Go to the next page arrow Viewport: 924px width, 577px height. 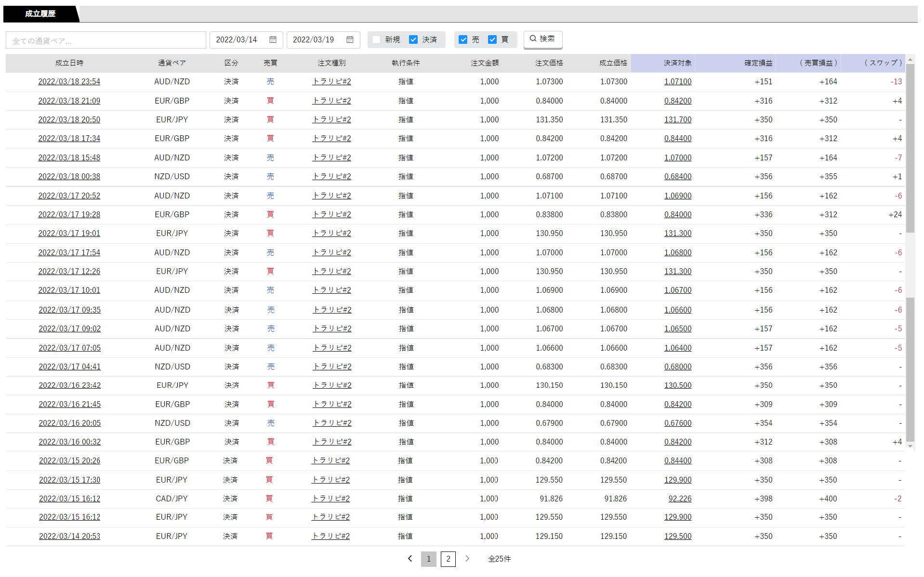[467, 559]
